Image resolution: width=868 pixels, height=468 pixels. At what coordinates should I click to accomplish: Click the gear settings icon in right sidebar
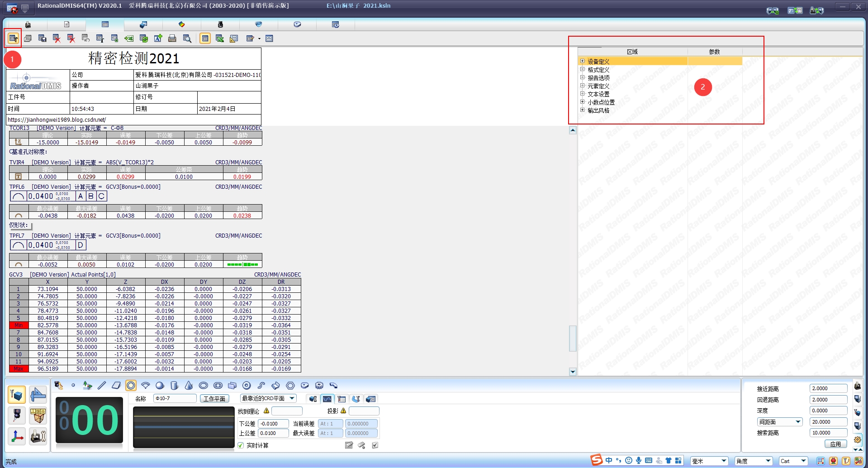[x=857, y=439]
